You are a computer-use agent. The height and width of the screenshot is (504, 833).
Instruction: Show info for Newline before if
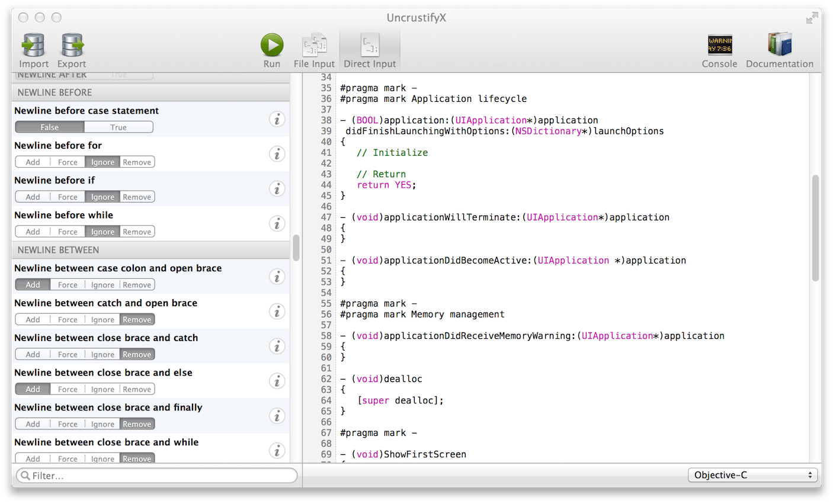[277, 189]
